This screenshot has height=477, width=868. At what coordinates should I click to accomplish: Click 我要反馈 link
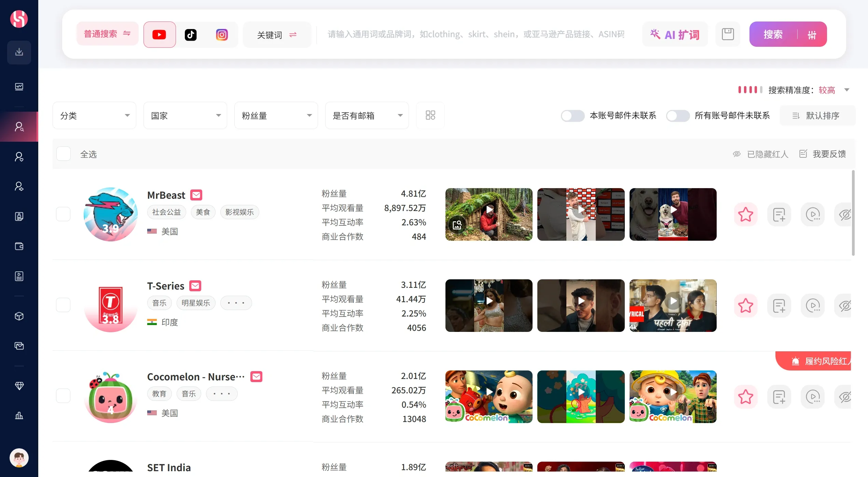point(823,154)
